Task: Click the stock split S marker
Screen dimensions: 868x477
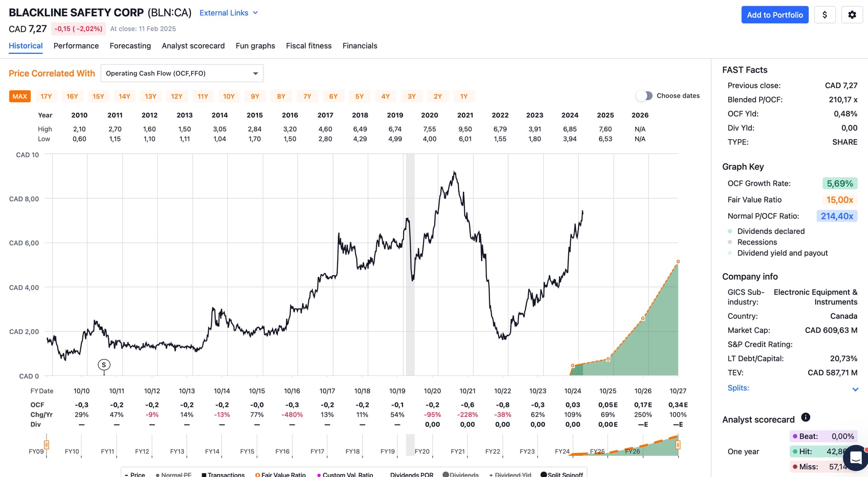Action: [x=104, y=365]
